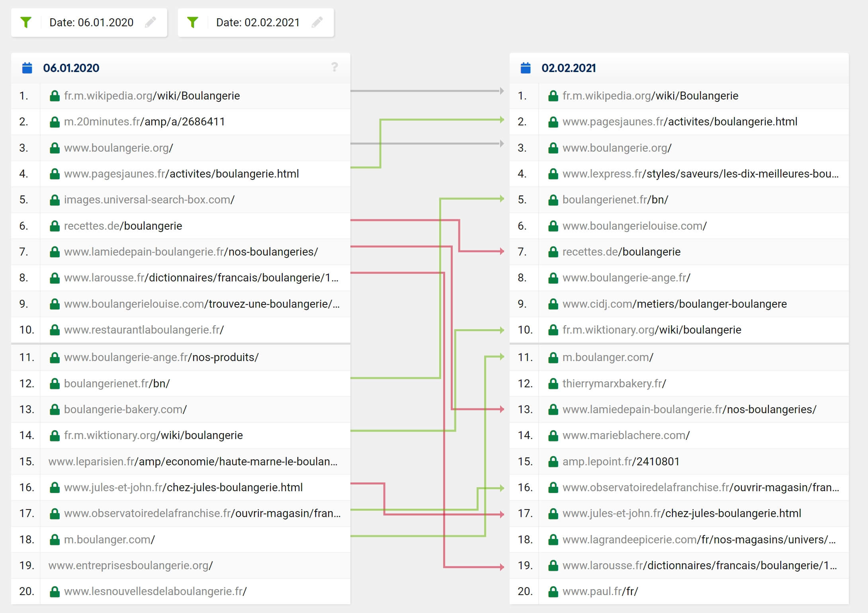Edit the 02.02.2021 date filter with pencil icon

coord(317,22)
